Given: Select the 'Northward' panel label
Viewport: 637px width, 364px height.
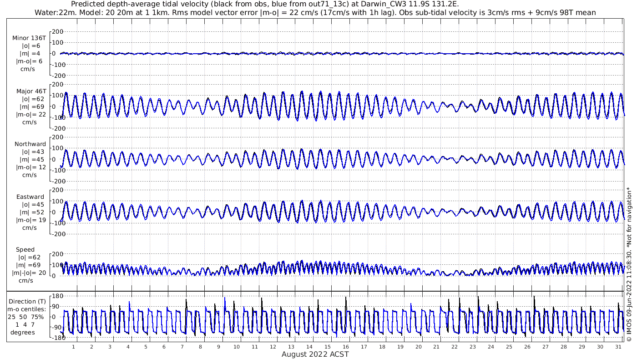Looking at the screenshot, I should [x=30, y=144].
